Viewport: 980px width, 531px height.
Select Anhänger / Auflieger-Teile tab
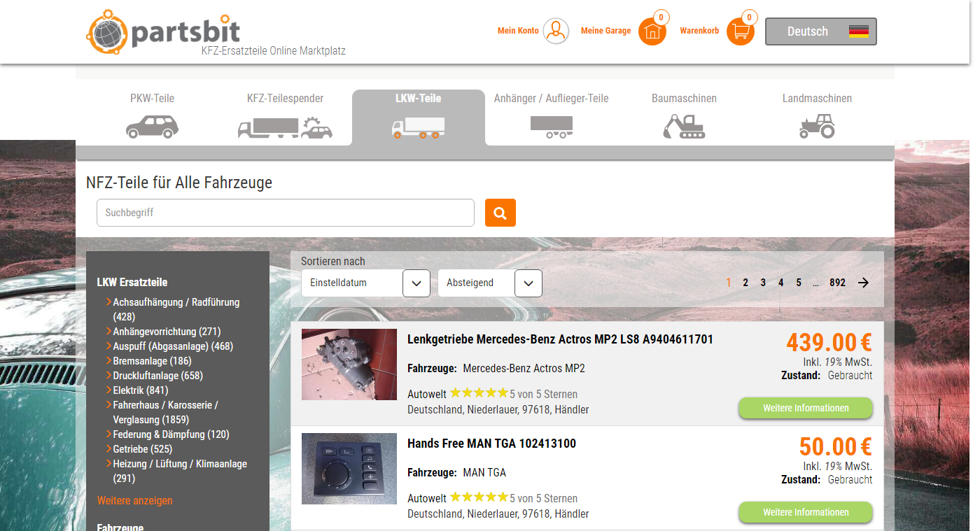(551, 116)
